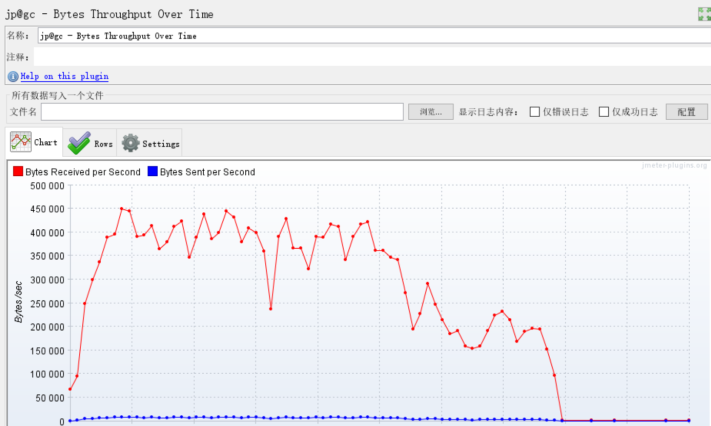This screenshot has width=711, height=426.
Task: Click the green expand icon at top right
Action: tap(704, 14)
